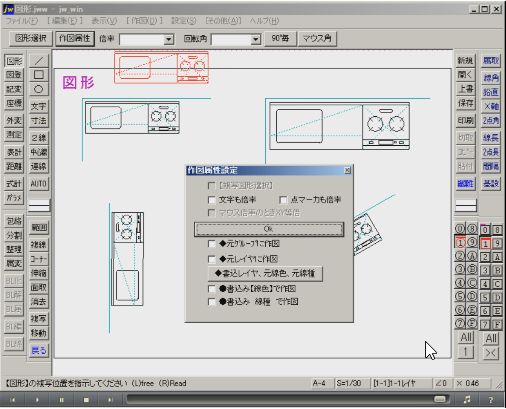Activate the 測定 measure tool
The width and height of the screenshot is (506, 409).
[14, 135]
